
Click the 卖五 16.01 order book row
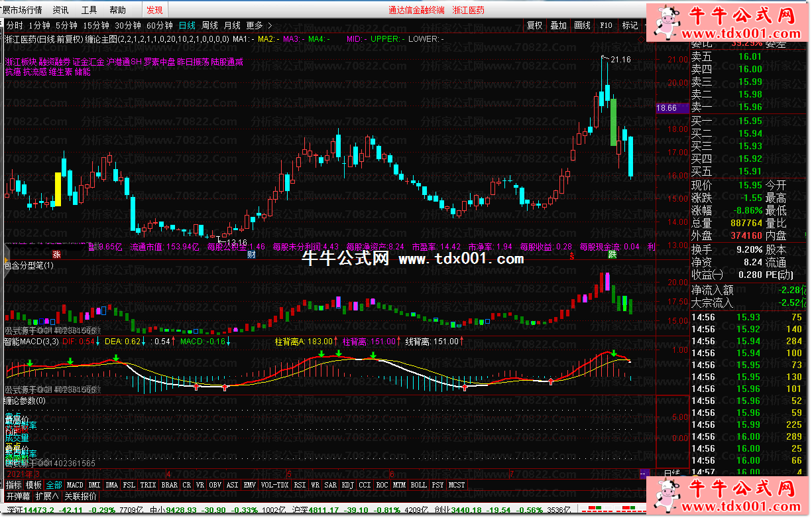749,56
